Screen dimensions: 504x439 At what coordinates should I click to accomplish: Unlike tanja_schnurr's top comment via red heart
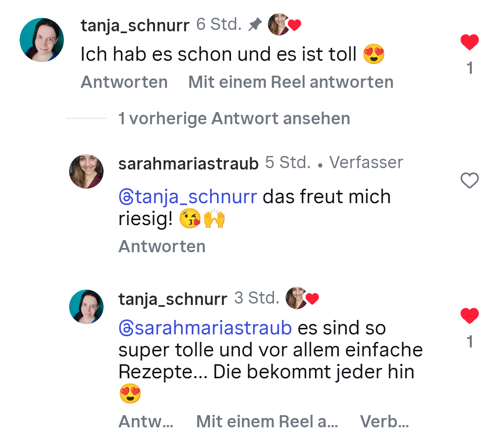coord(469,42)
